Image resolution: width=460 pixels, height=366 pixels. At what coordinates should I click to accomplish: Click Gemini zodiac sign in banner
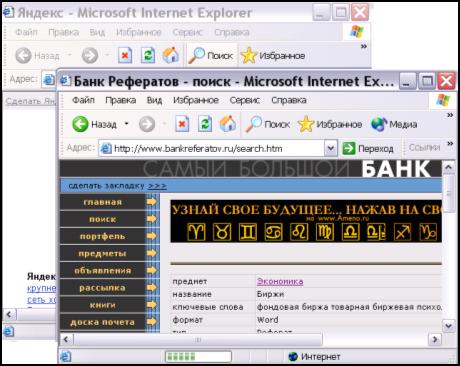tap(248, 232)
